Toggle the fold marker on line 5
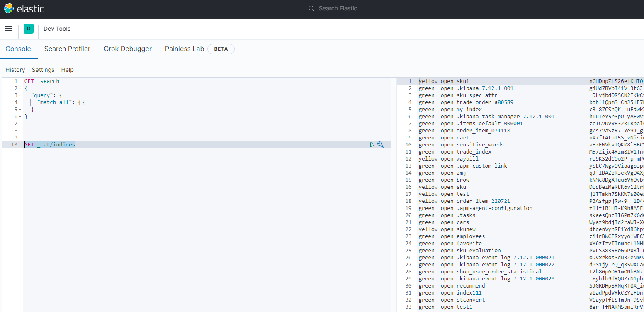 pos(20,110)
